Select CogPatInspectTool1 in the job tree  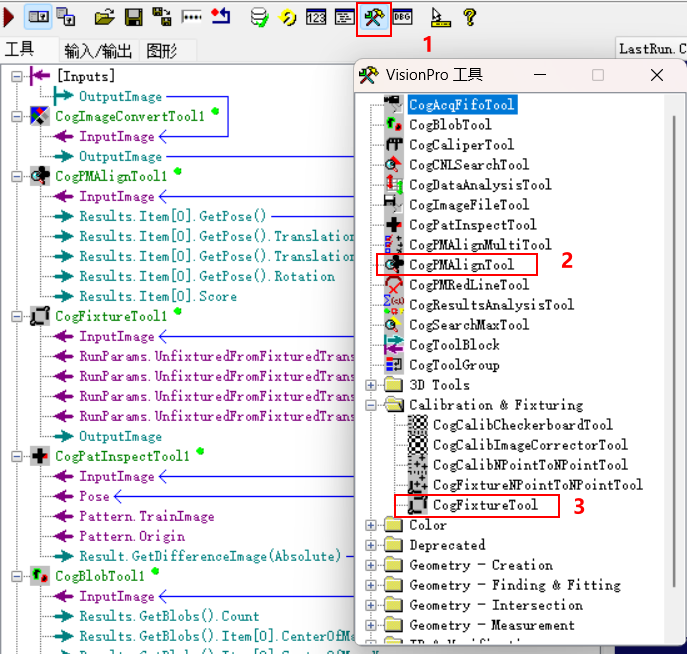point(122,456)
